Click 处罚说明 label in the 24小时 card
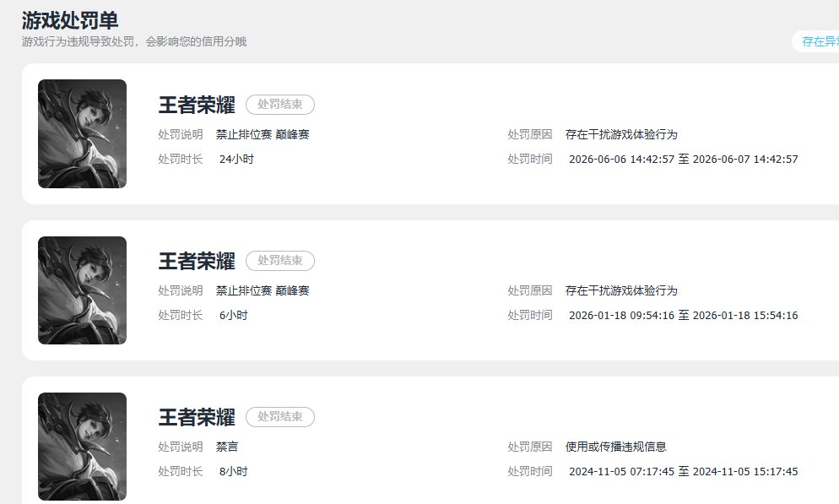The width and height of the screenshot is (839, 504). click(181, 134)
